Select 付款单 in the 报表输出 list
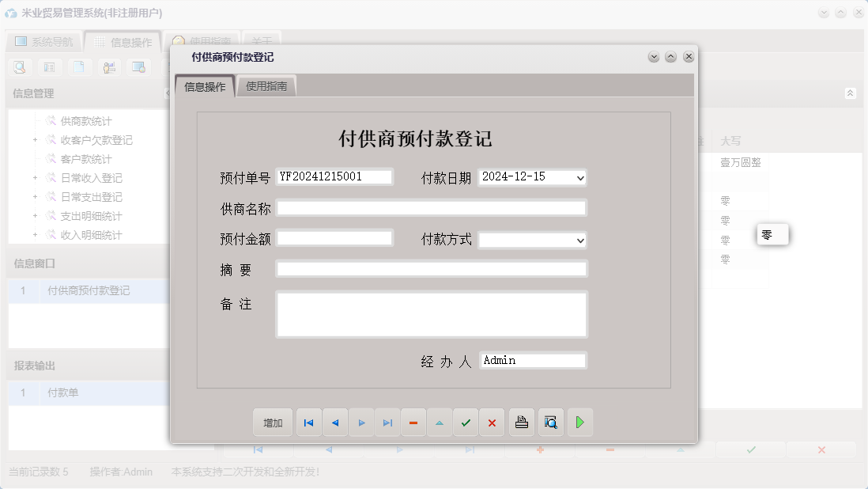This screenshot has width=868, height=489. coord(62,392)
